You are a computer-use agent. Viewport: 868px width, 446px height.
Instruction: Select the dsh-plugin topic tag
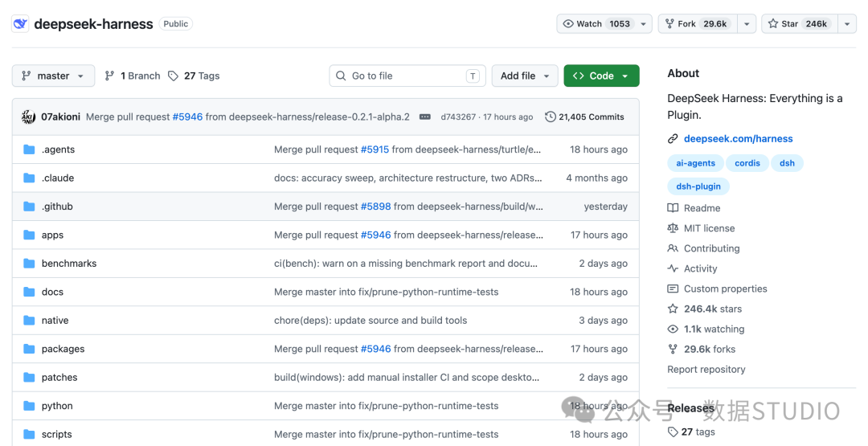(698, 186)
